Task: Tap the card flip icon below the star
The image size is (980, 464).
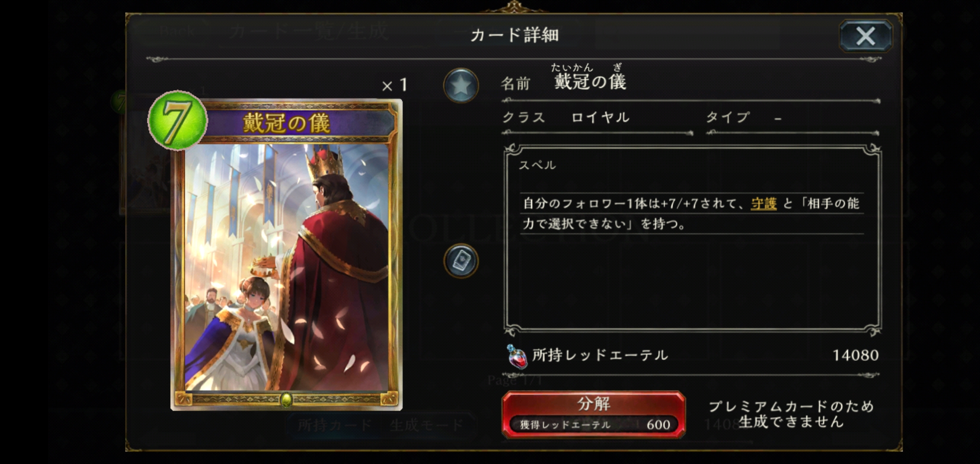Action: (x=461, y=261)
